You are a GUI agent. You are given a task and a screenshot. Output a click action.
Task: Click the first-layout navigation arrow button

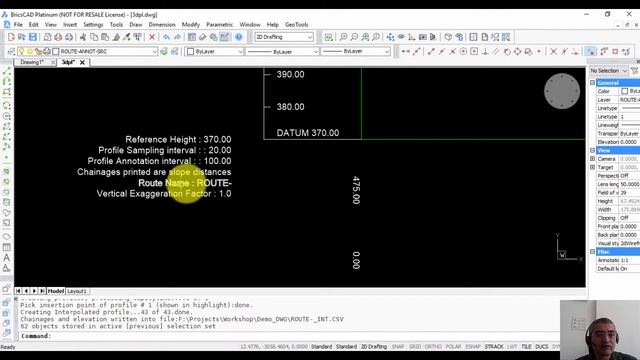[18, 291]
